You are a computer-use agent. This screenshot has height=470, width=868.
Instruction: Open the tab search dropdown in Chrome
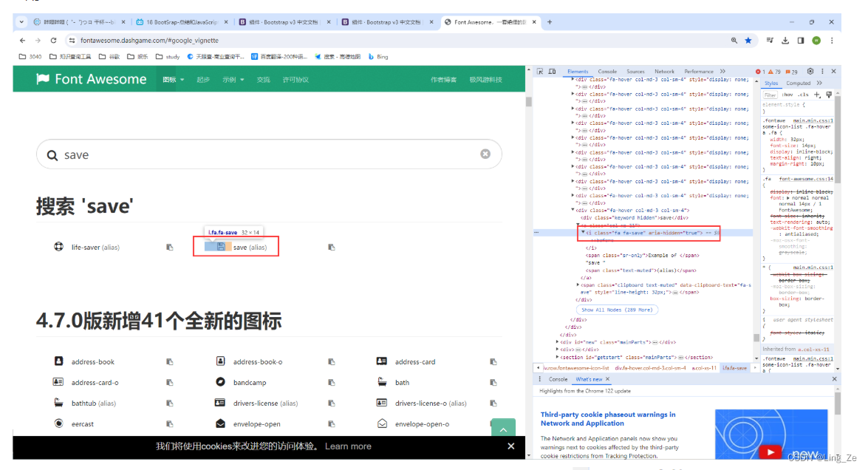click(21, 22)
